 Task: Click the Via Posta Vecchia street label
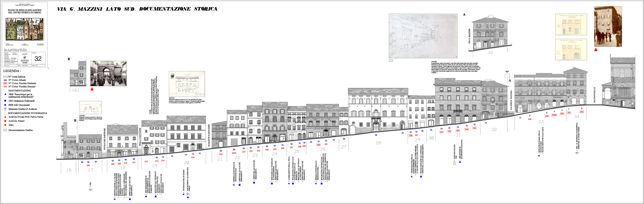(511, 100)
